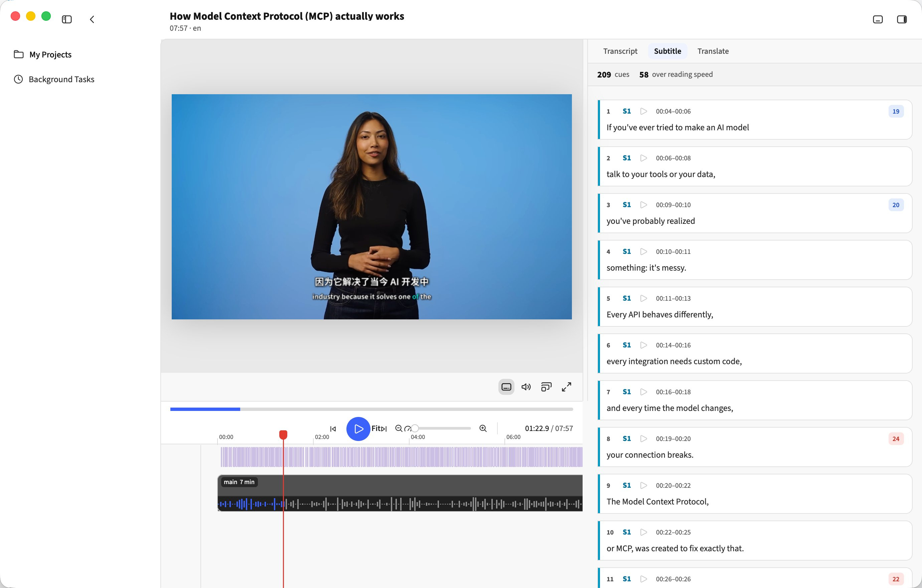Open the cast/picture-in-picture icon
Image resolution: width=922 pixels, height=588 pixels.
point(547,387)
